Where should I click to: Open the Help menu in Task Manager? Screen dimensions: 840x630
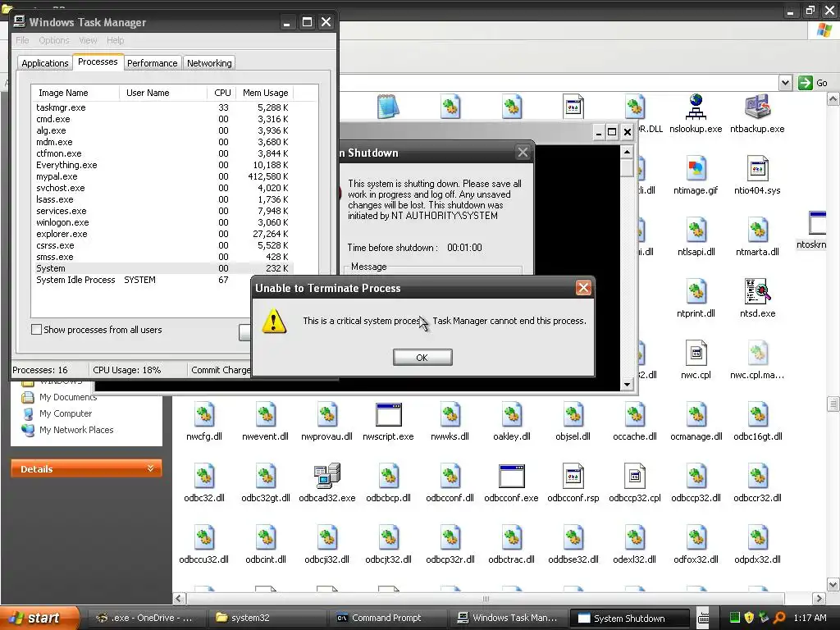[x=115, y=40]
